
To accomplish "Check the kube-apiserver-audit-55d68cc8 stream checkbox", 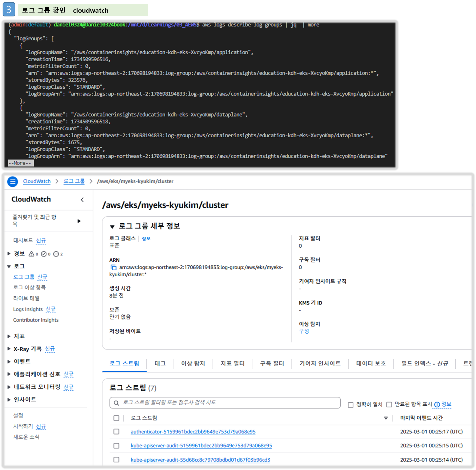I will pyautogui.click(x=116, y=460).
